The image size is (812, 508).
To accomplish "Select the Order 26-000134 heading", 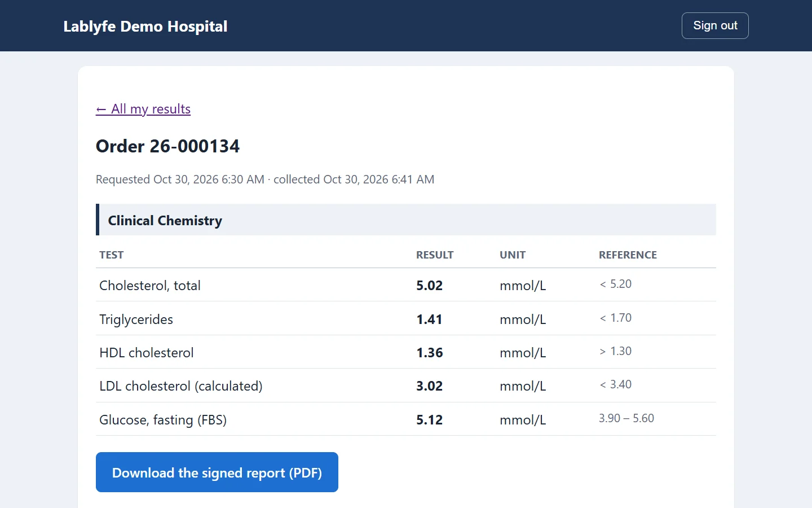I will click(x=168, y=146).
